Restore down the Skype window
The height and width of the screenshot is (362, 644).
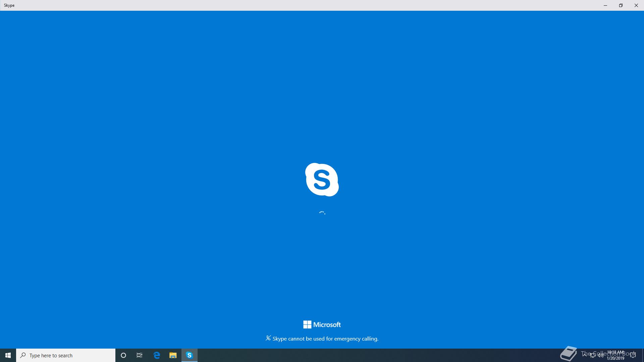pyautogui.click(x=621, y=5)
